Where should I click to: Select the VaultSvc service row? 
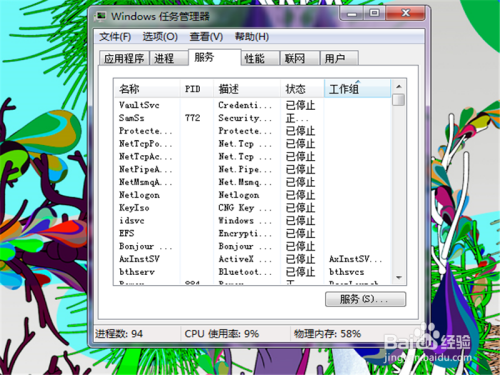pos(252,105)
